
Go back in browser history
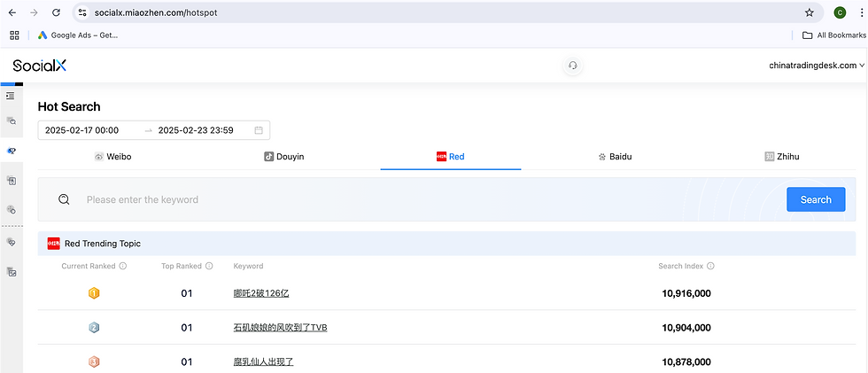tap(12, 12)
